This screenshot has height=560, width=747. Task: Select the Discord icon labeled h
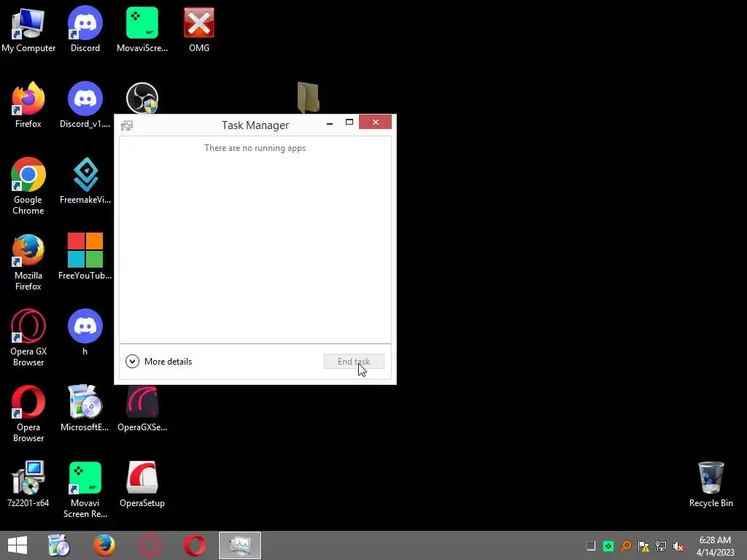[85, 332]
